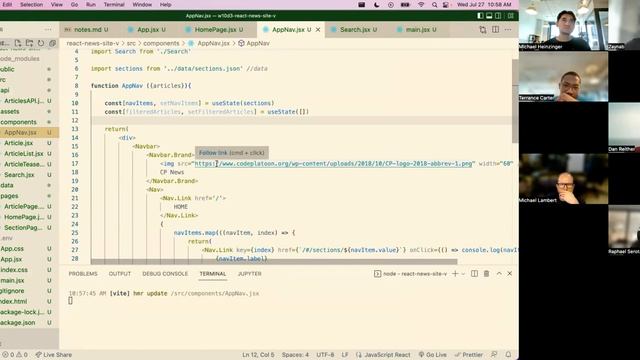Click errors and warnings count in status bar
The width and height of the screenshot is (640, 360).
coord(15,355)
